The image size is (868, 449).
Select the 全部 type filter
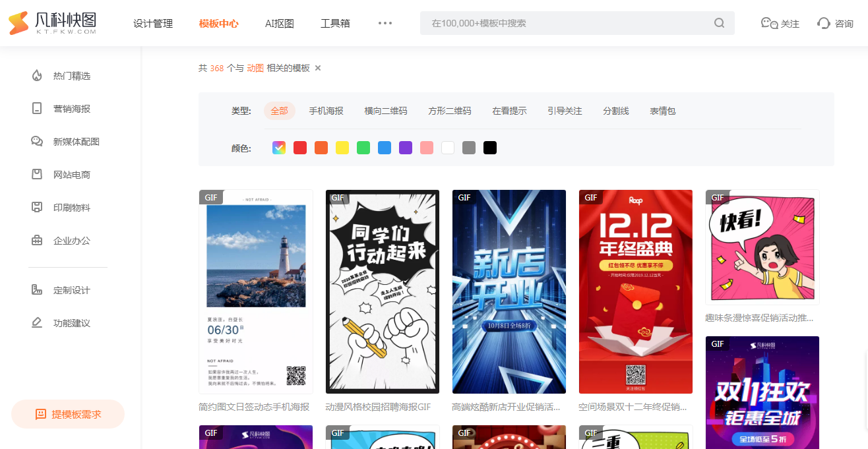[x=280, y=111]
